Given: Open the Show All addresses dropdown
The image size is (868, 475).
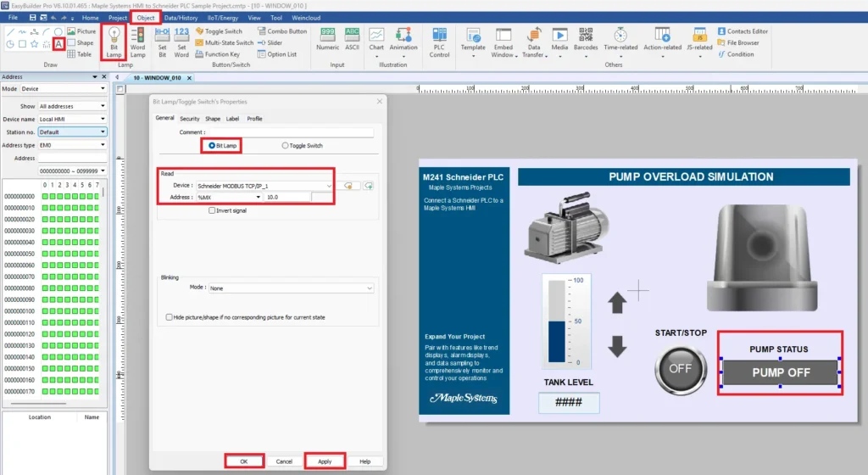Looking at the screenshot, I should (x=72, y=106).
